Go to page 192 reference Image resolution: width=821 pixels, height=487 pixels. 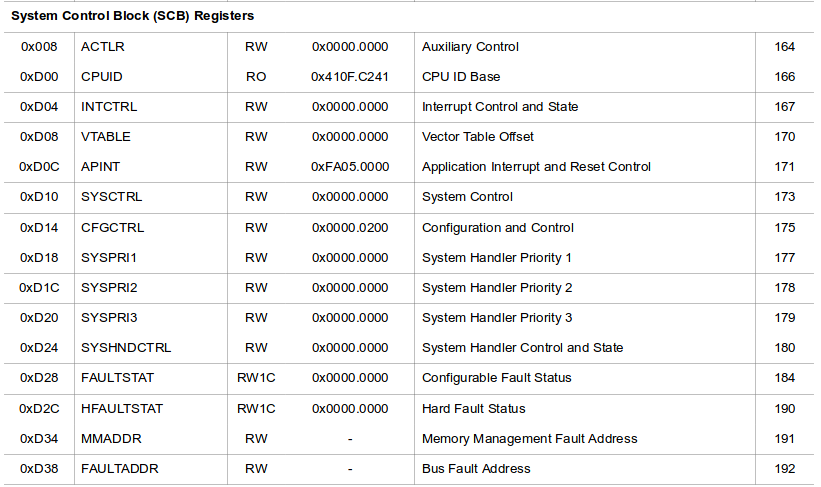785,469
